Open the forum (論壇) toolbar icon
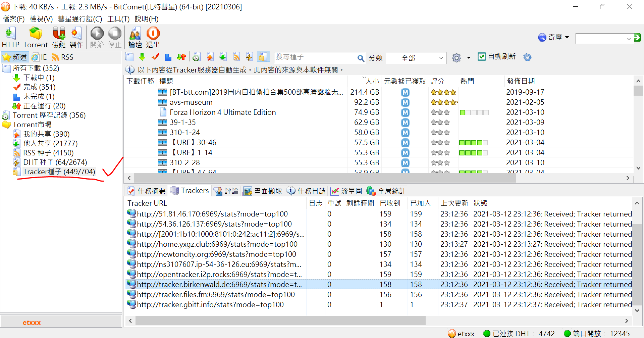644x338 pixels. (135, 37)
